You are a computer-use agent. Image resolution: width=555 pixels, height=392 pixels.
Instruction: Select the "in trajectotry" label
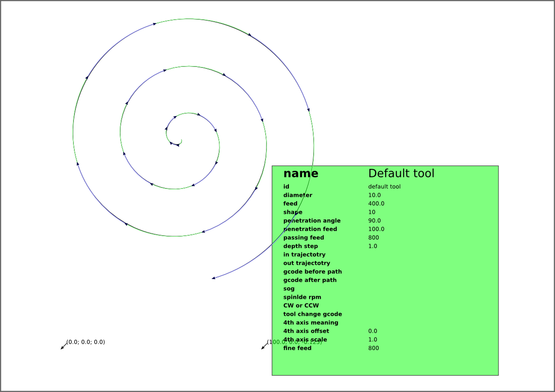[304, 254]
